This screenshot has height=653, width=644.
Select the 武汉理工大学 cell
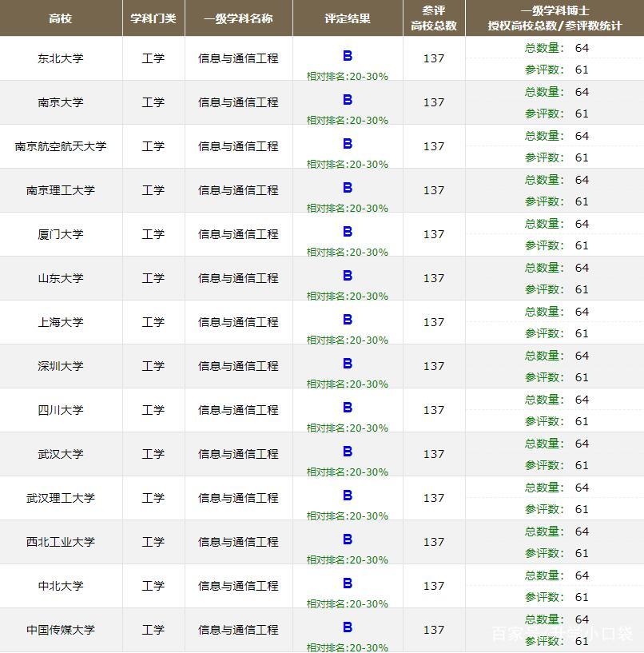point(61,498)
